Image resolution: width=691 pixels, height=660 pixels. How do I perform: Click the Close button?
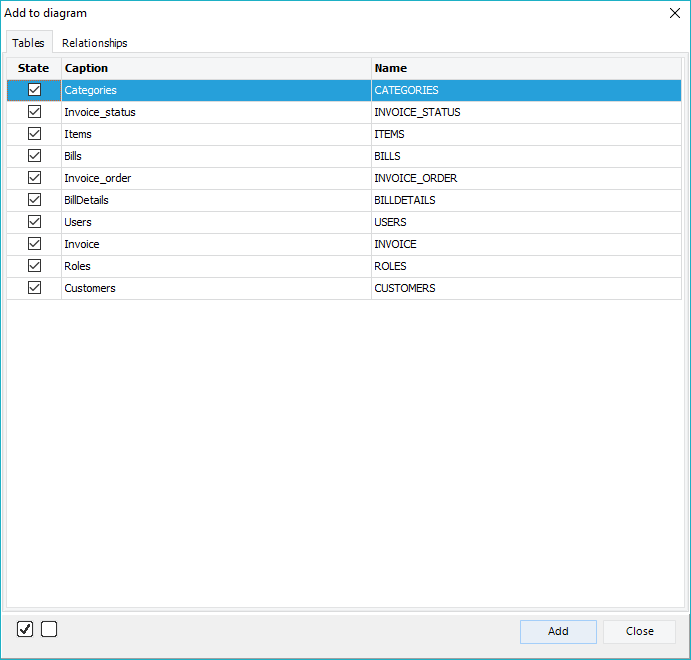click(639, 631)
